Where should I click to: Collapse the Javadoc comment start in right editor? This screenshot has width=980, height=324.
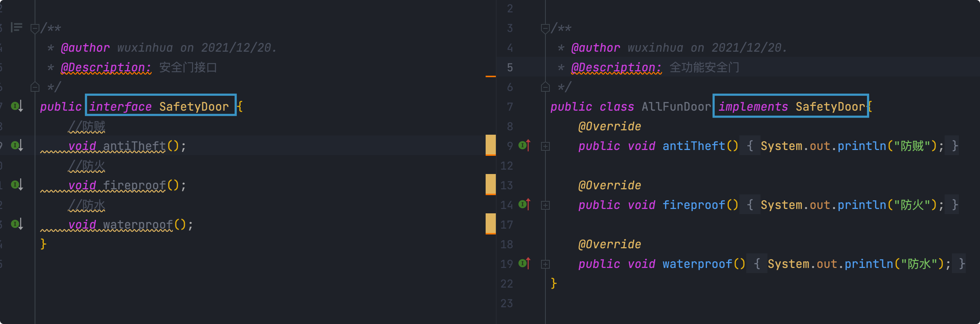click(x=545, y=28)
